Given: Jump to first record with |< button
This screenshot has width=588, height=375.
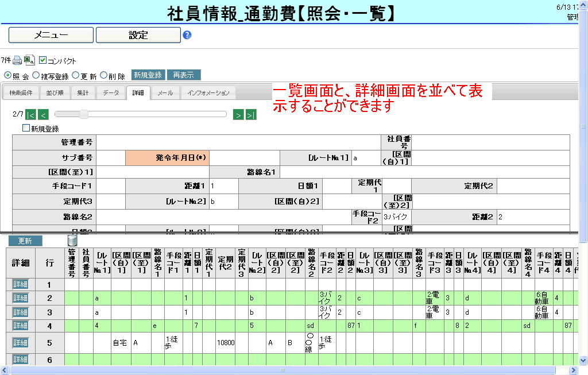Looking at the screenshot, I should point(31,115).
